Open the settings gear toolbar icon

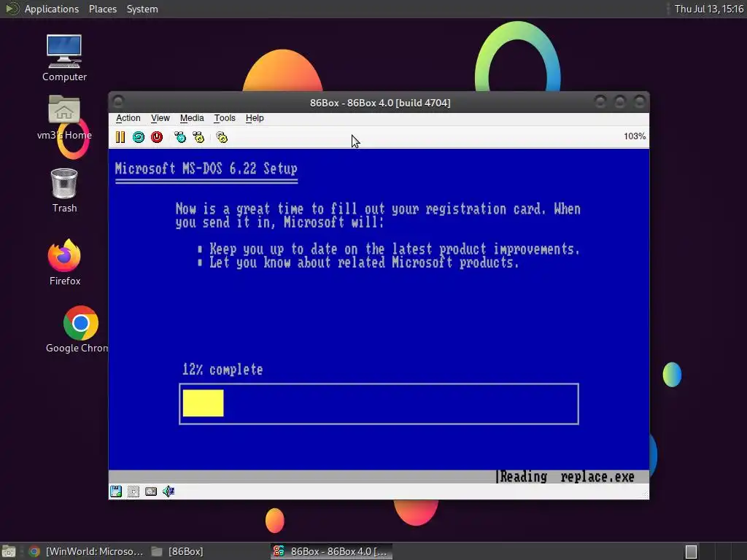coord(222,137)
